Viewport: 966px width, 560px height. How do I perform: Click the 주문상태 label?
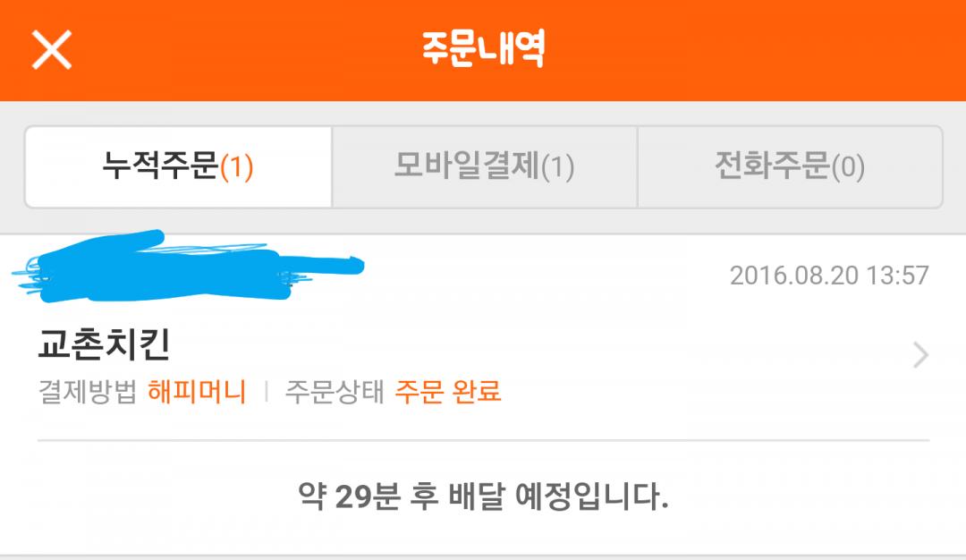coord(335,392)
